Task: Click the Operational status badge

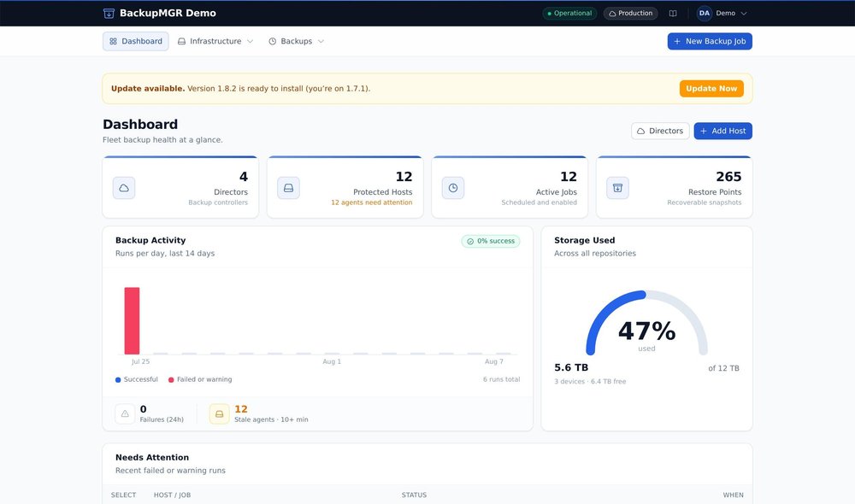Action: tap(569, 14)
